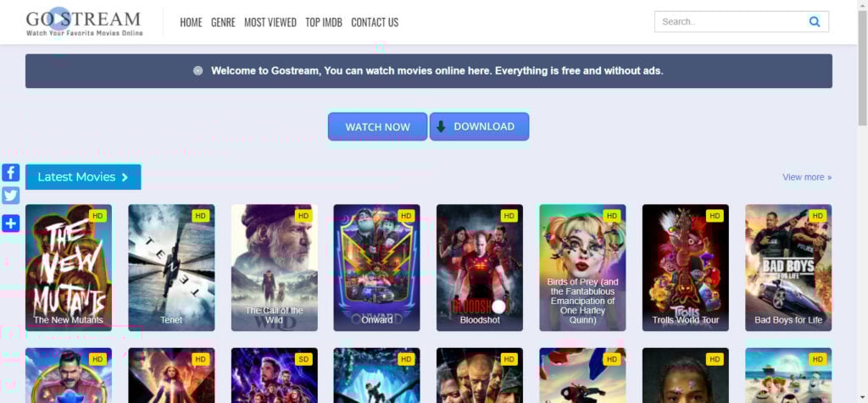Open the Trolls World Tour poster

pos(686,268)
